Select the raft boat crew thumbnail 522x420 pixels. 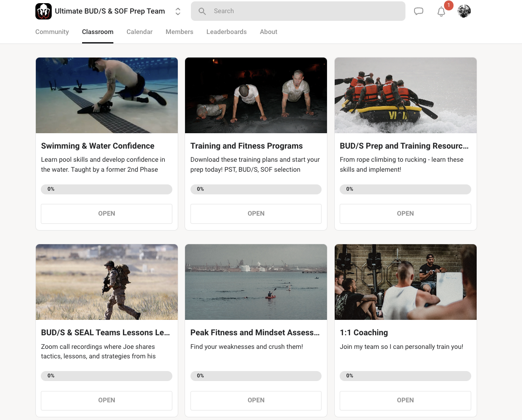(x=405, y=95)
